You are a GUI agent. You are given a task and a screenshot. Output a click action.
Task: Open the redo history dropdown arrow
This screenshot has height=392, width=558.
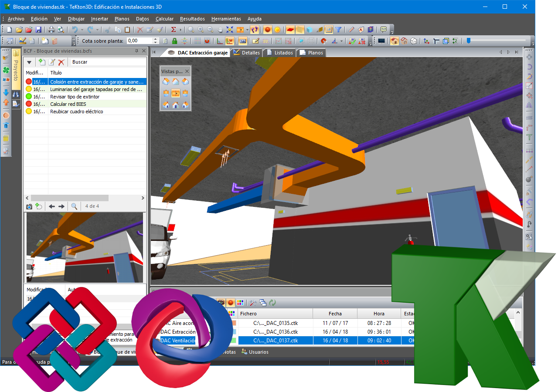[x=97, y=30]
